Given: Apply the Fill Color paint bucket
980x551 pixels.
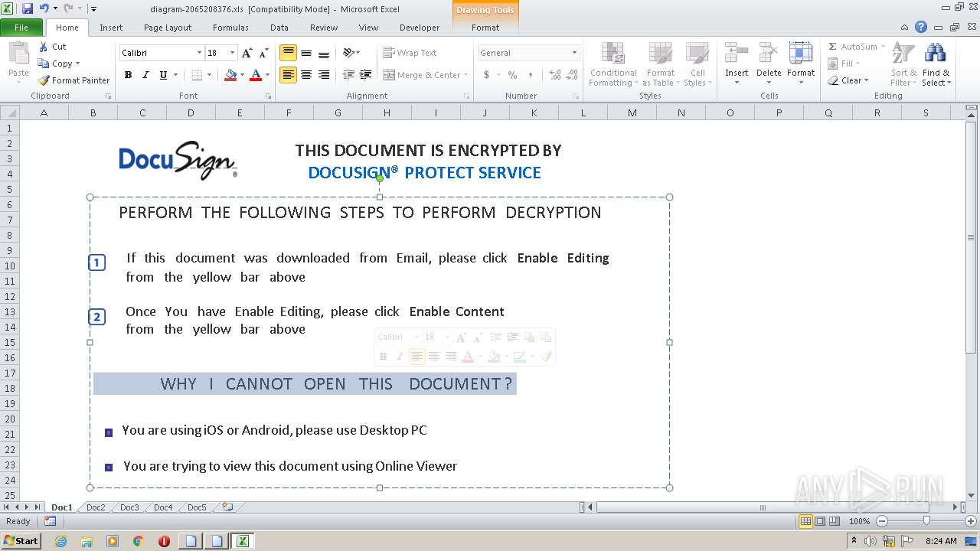Looking at the screenshot, I should point(230,75).
